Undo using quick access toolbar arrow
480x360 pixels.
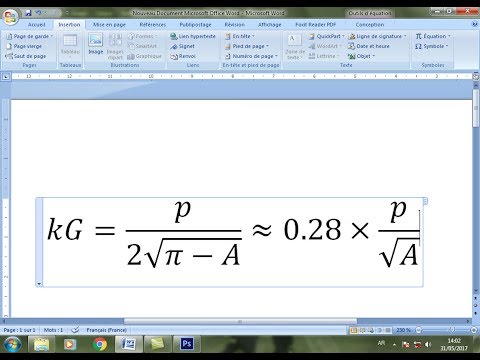pyautogui.click(x=39, y=13)
